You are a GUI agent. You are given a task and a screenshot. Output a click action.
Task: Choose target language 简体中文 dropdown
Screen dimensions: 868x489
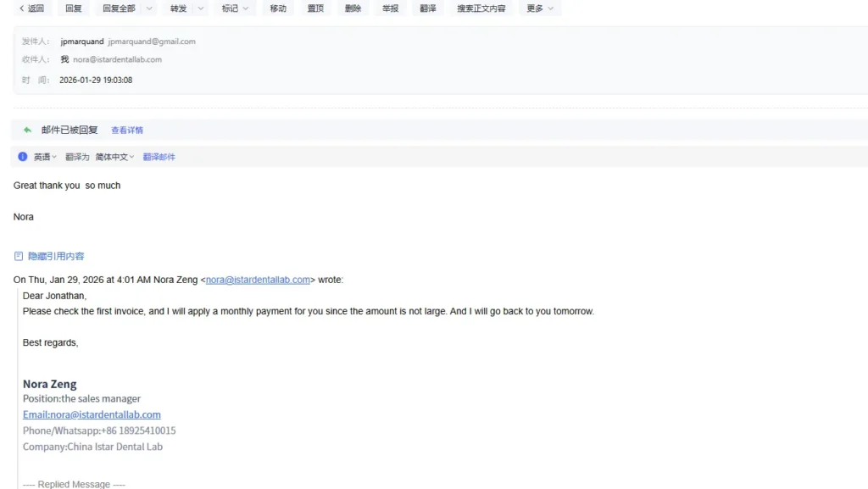click(x=114, y=157)
